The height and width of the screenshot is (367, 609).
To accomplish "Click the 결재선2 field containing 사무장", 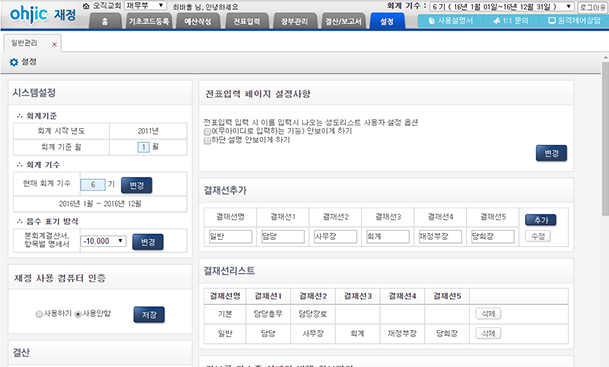I will pos(335,237).
